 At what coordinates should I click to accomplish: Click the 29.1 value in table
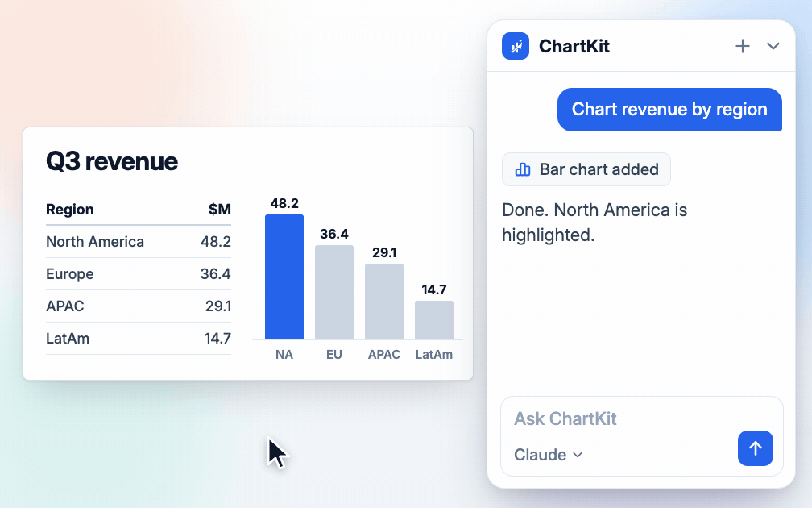point(218,306)
